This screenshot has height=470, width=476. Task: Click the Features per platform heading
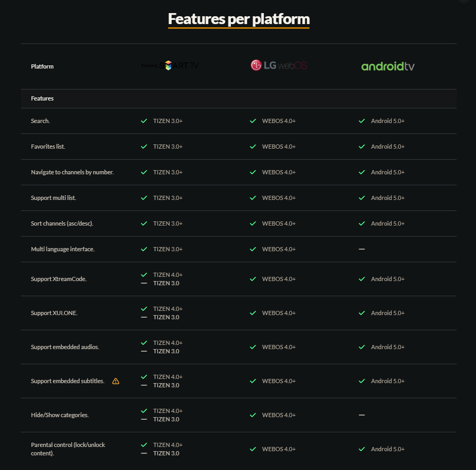tap(239, 19)
